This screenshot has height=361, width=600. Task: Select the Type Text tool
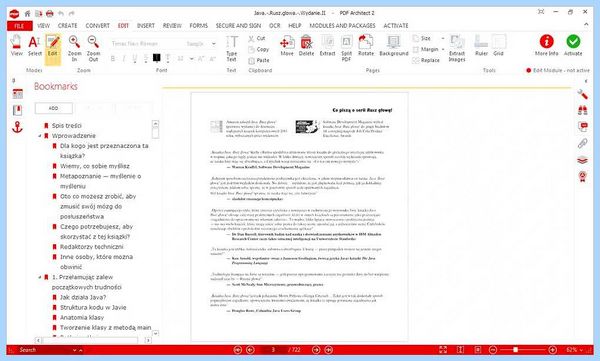(x=232, y=48)
